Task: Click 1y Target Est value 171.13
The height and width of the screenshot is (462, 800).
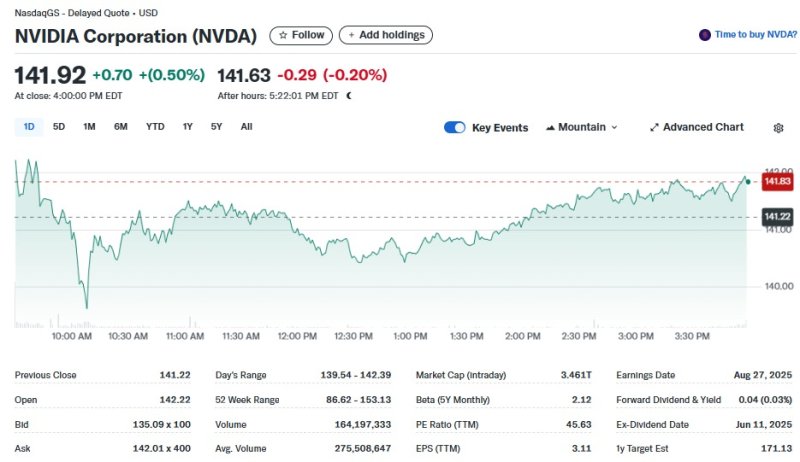Action: pyautogui.click(x=777, y=449)
